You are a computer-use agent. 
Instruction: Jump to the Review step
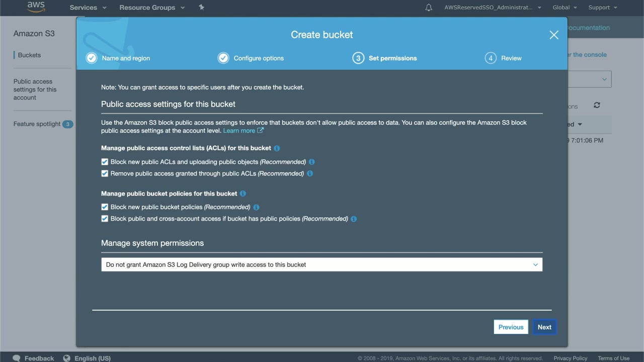pos(511,58)
